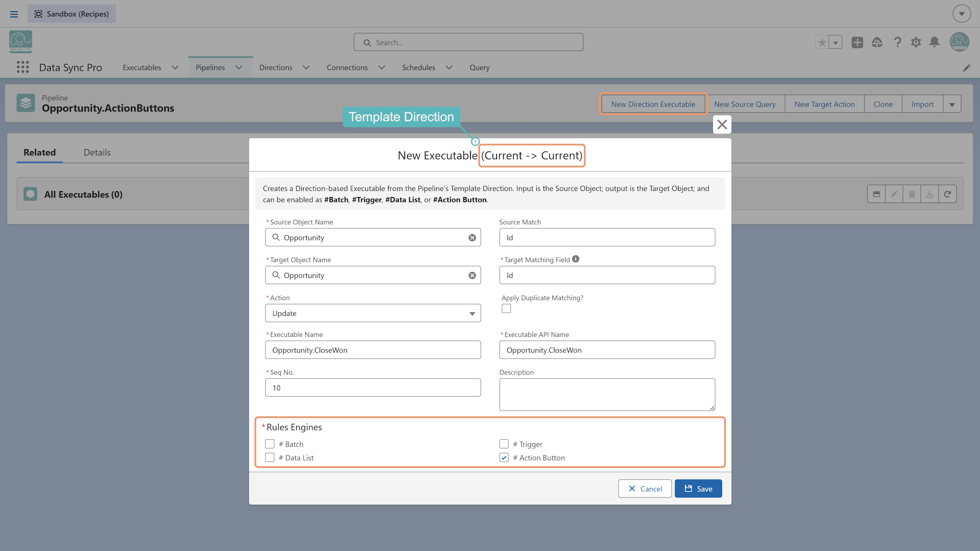Expand the Pipelines nav chevron
Image resolution: width=980 pixels, height=551 pixels.
239,68
